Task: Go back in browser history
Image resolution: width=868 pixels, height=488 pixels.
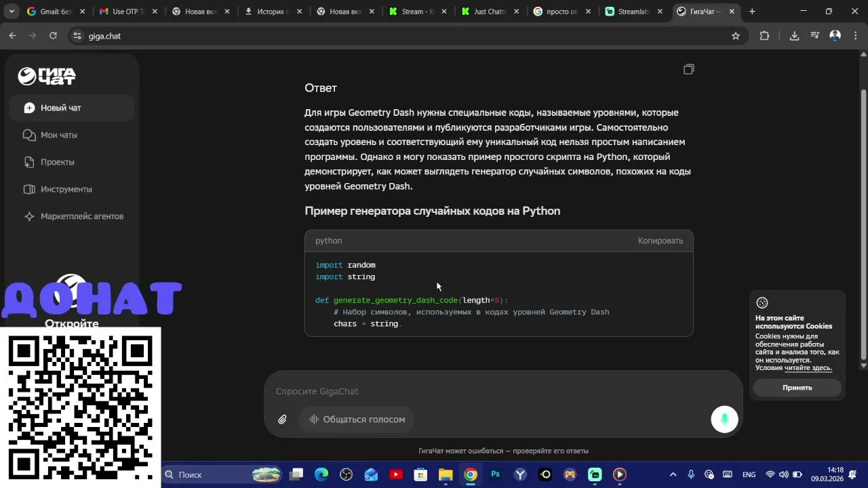Action: (x=12, y=36)
